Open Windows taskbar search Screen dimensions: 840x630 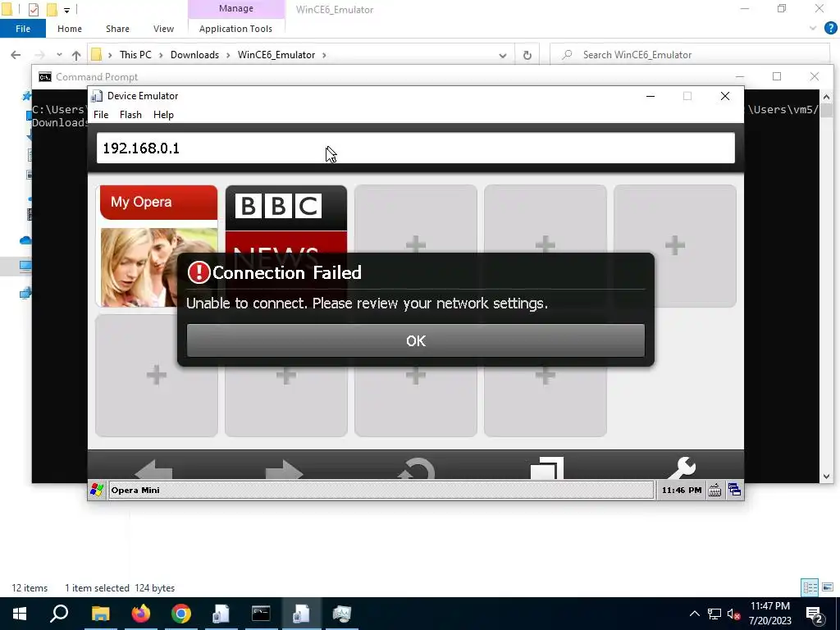(x=59, y=614)
